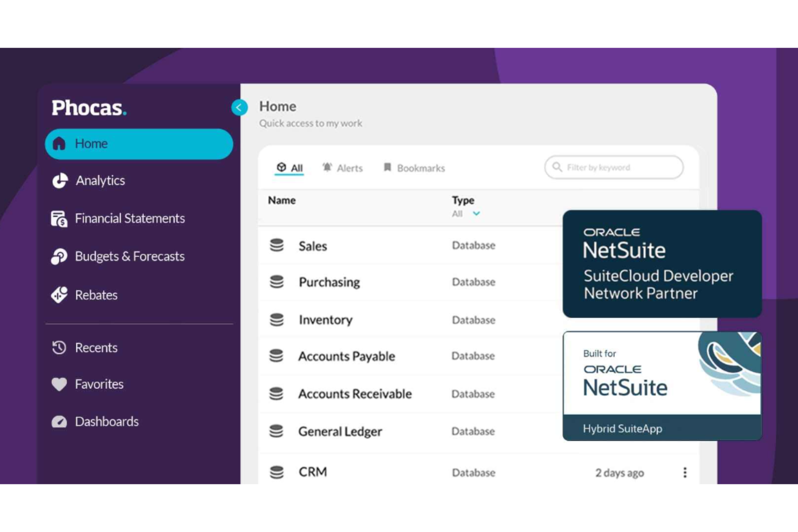Click the Type column header
798x532 pixels.
[x=463, y=201]
